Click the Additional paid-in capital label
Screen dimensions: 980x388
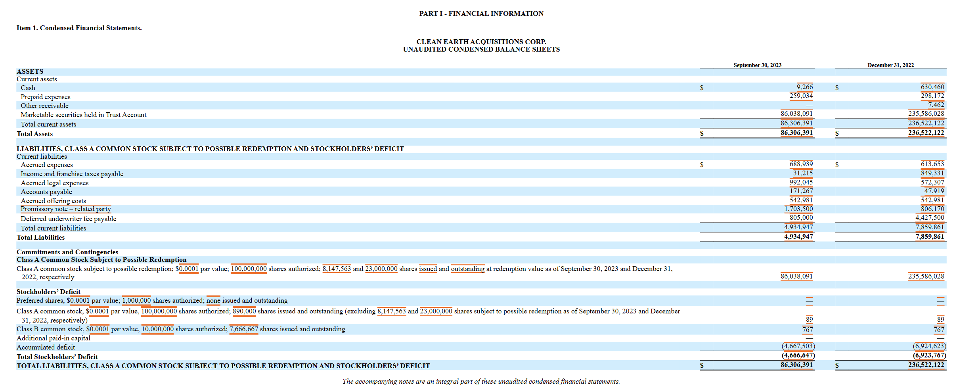53,338
